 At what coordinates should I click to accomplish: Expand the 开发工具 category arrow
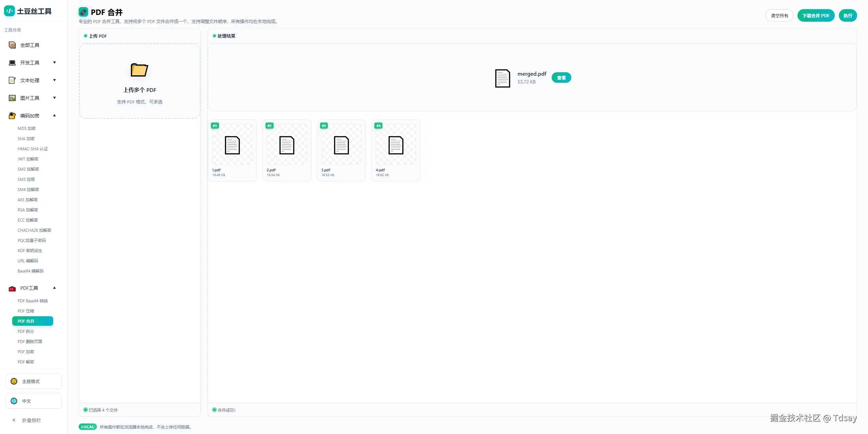click(x=54, y=62)
